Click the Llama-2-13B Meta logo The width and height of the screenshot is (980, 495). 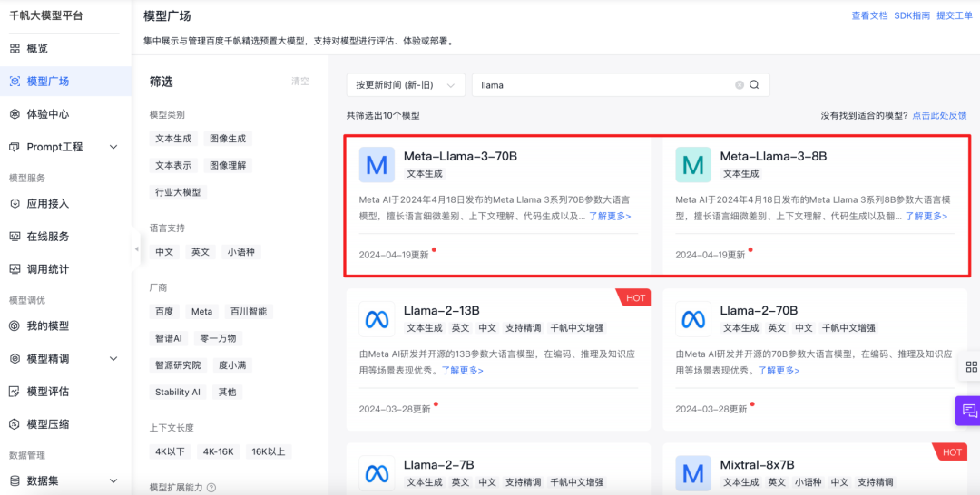[x=377, y=319]
